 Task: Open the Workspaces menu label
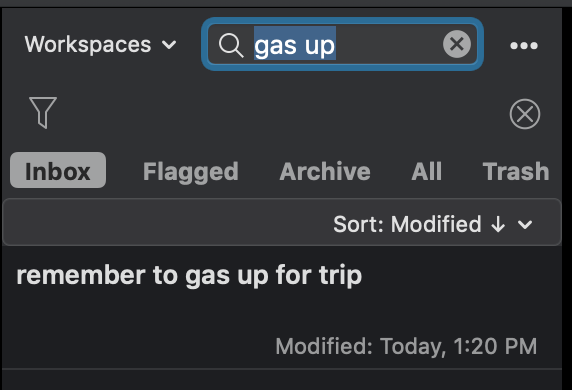[88, 45]
